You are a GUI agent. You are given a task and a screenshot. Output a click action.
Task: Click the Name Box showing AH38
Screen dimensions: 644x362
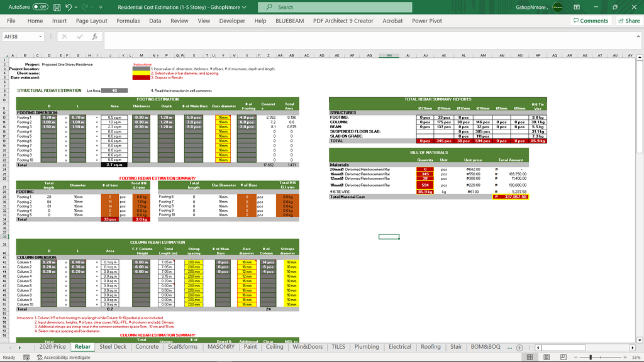[x=19, y=36]
